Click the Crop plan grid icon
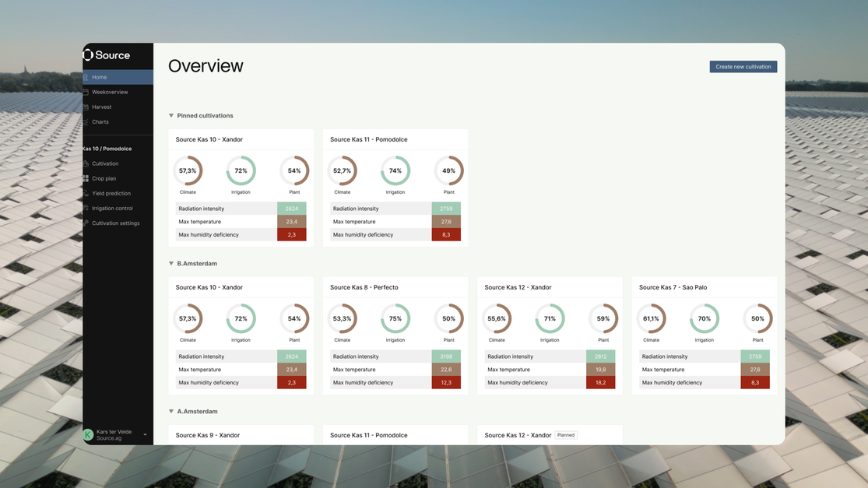Image resolution: width=868 pixels, height=488 pixels. pyautogui.click(x=86, y=178)
